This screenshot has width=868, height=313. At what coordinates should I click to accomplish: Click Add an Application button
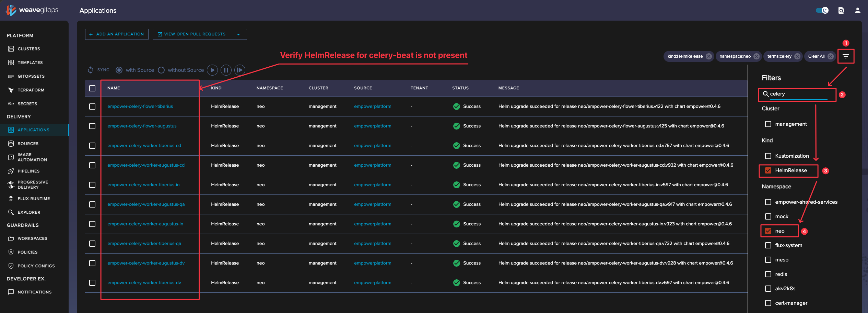click(x=117, y=34)
